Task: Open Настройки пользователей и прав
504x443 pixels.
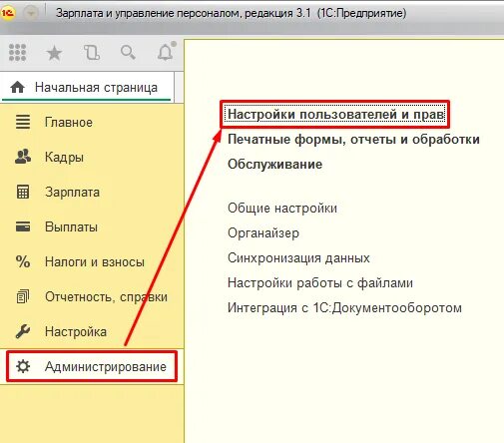Action: (x=336, y=115)
